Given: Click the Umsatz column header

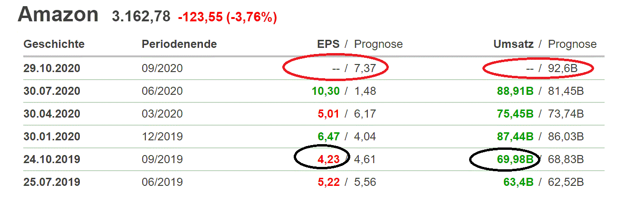Looking at the screenshot, I should [x=515, y=45].
